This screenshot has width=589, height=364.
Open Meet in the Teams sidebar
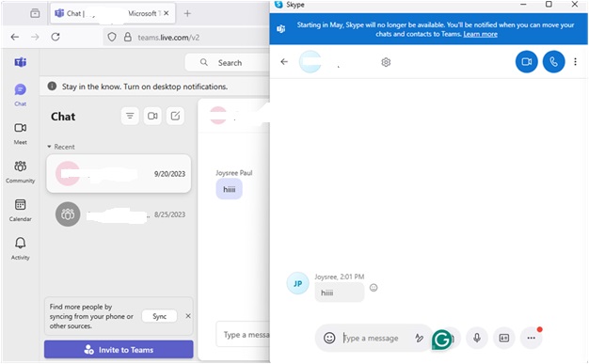tap(21, 134)
